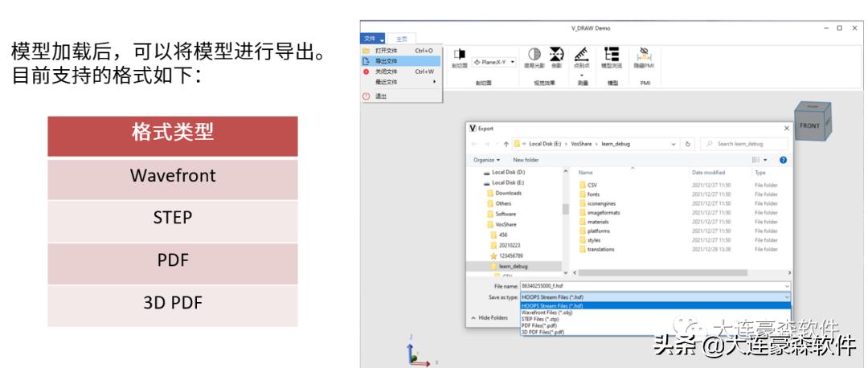Click the Name column header
The width and height of the screenshot is (868, 368).
pyautogui.click(x=586, y=173)
